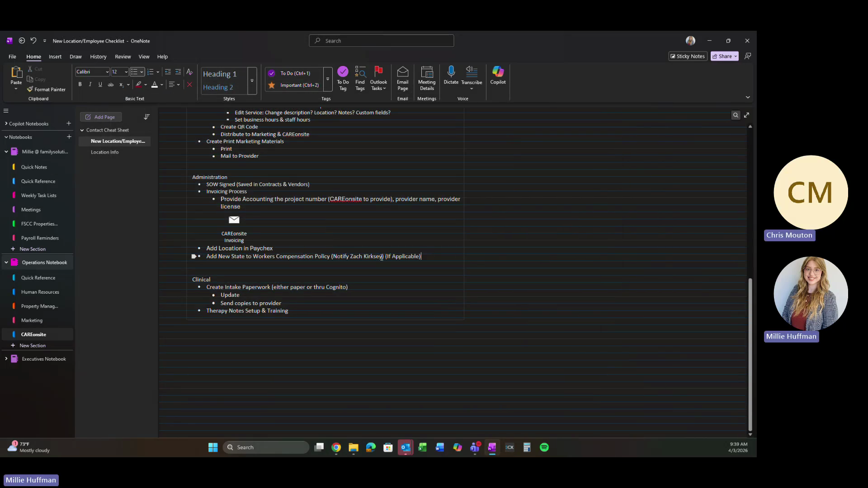Click the page search magnifier icon
The width and height of the screenshot is (868, 488).
coord(736,115)
